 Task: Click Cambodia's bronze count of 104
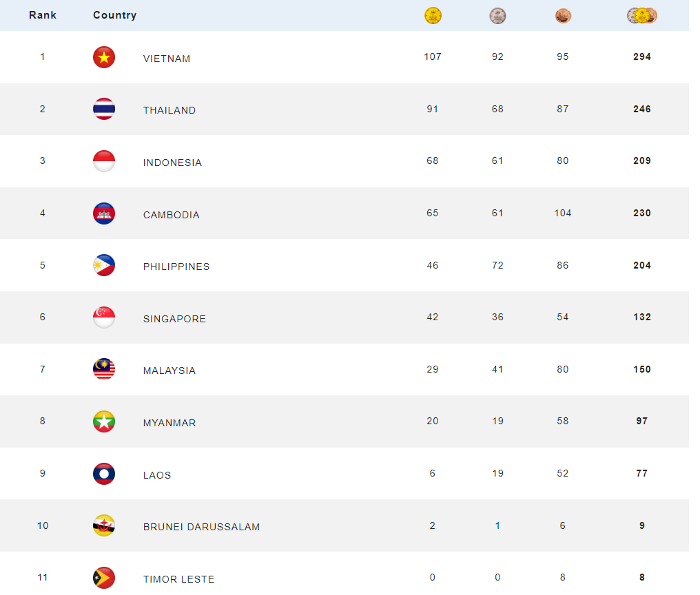point(562,213)
